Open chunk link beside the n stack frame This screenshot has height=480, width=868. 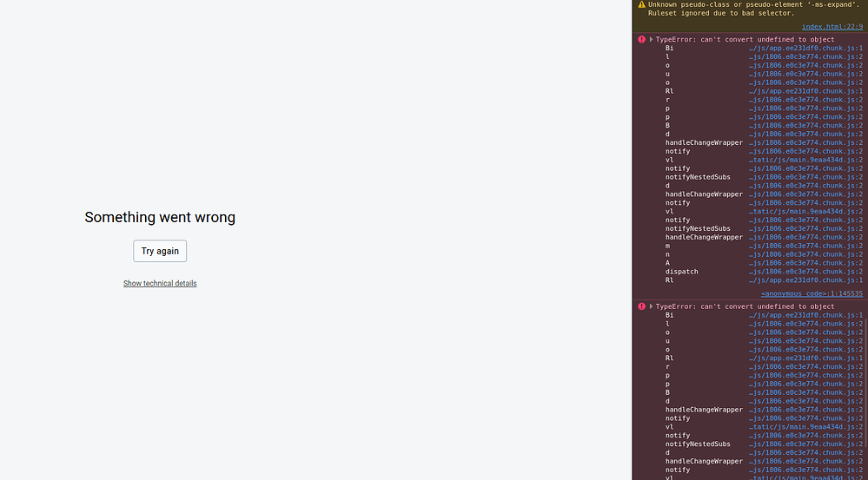pyautogui.click(x=805, y=254)
